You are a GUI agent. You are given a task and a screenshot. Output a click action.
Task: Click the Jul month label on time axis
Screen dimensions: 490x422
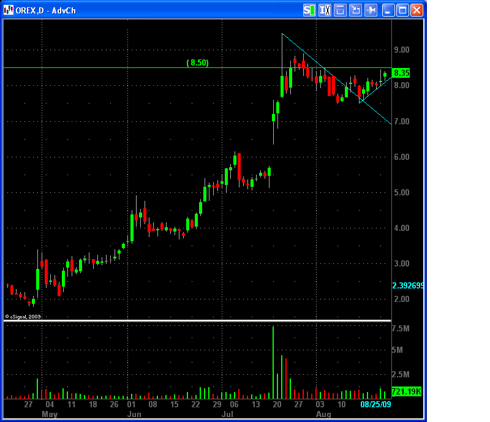(228, 414)
